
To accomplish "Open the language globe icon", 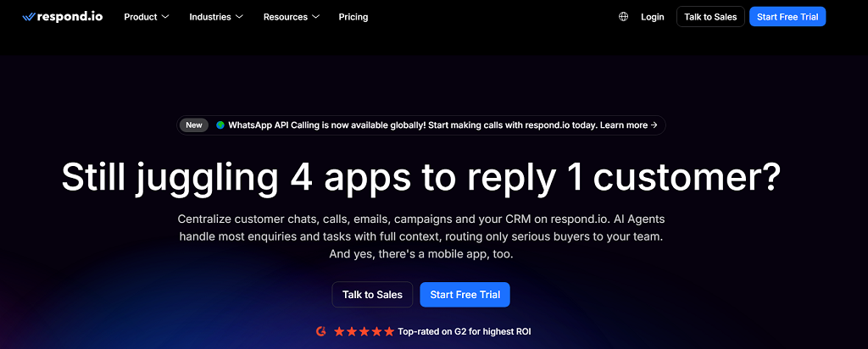I will tap(623, 17).
